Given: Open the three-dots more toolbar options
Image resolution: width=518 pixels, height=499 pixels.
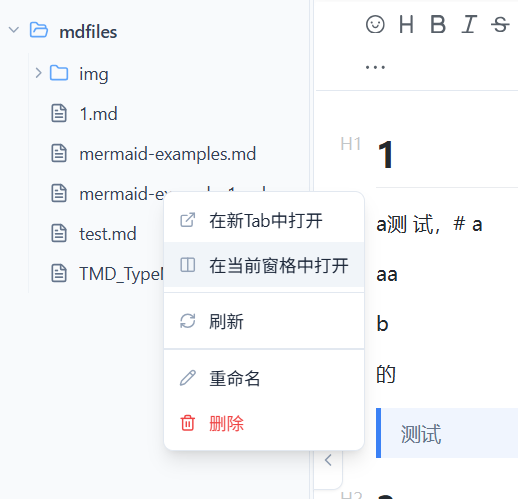Looking at the screenshot, I should pos(375,67).
